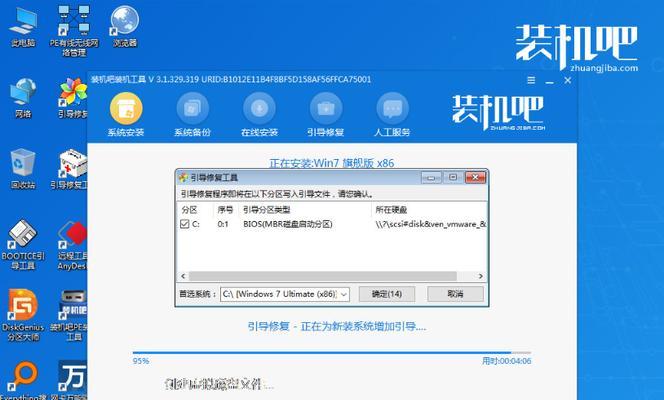Launch Everything search desktop icon
Viewport: 664px width, 400px height.
(x=23, y=380)
